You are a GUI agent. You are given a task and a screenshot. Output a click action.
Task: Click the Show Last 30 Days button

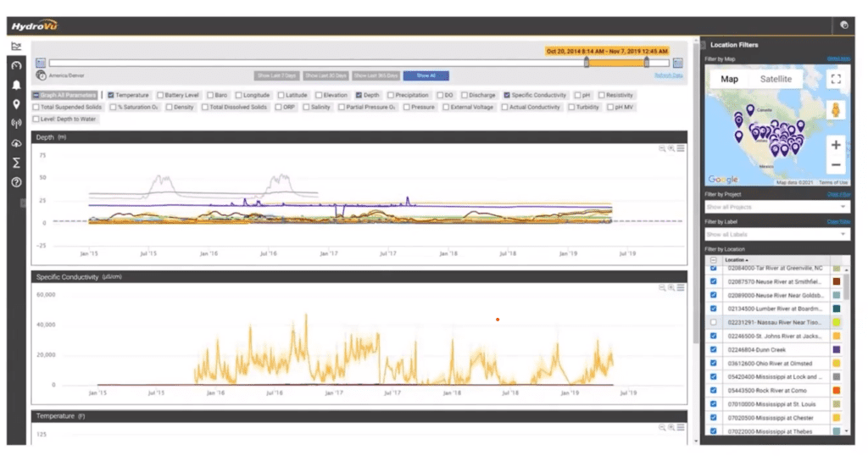(325, 75)
